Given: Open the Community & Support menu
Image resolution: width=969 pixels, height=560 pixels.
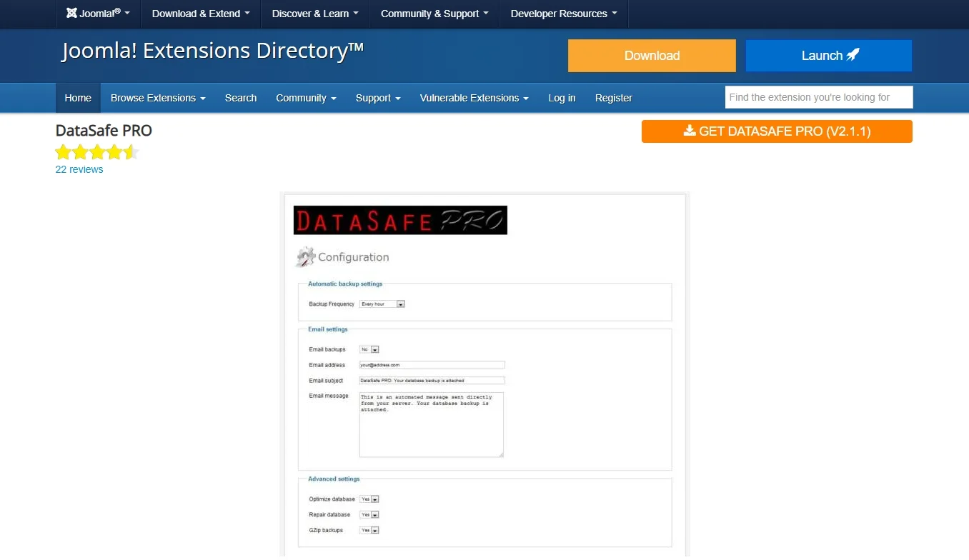Looking at the screenshot, I should [434, 14].
